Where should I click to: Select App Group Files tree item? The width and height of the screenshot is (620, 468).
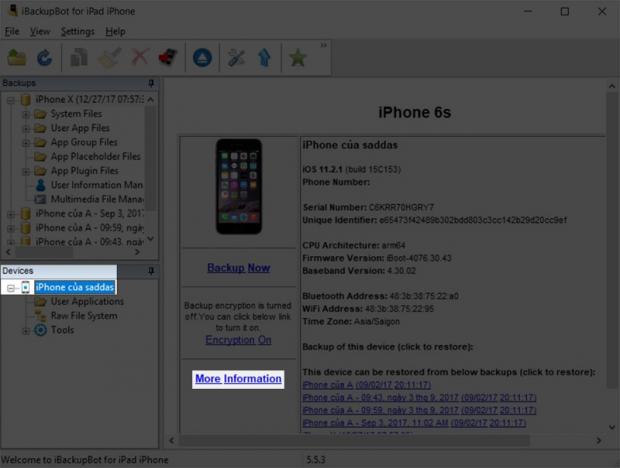84,142
